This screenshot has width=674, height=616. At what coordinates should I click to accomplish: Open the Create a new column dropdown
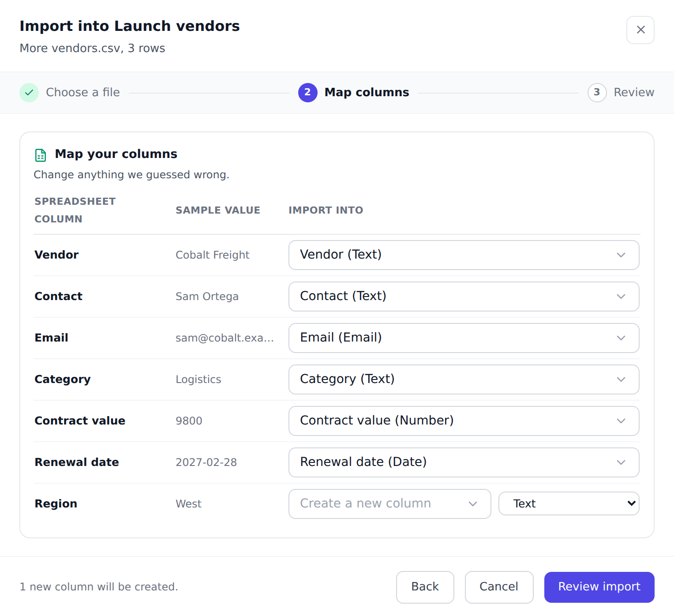click(x=390, y=504)
